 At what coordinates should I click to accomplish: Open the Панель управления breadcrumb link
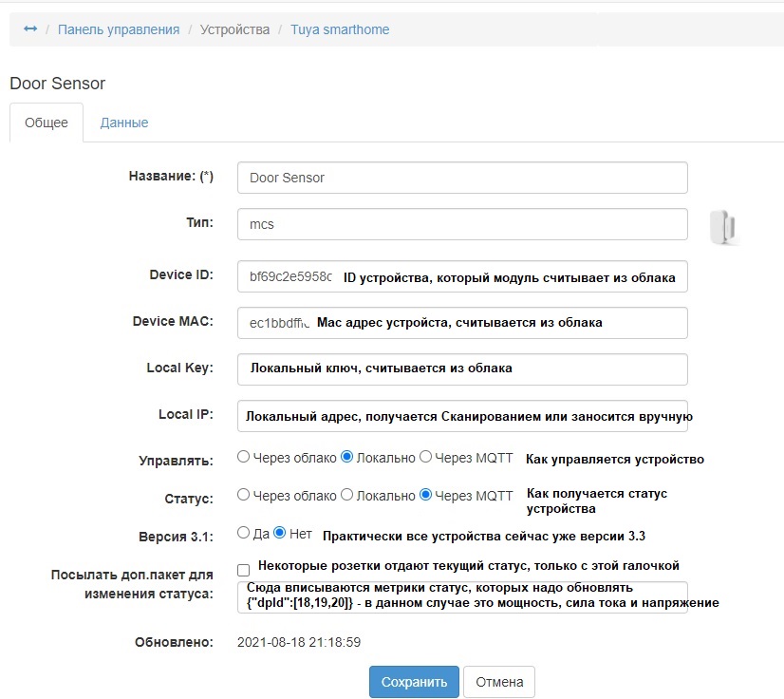(119, 29)
